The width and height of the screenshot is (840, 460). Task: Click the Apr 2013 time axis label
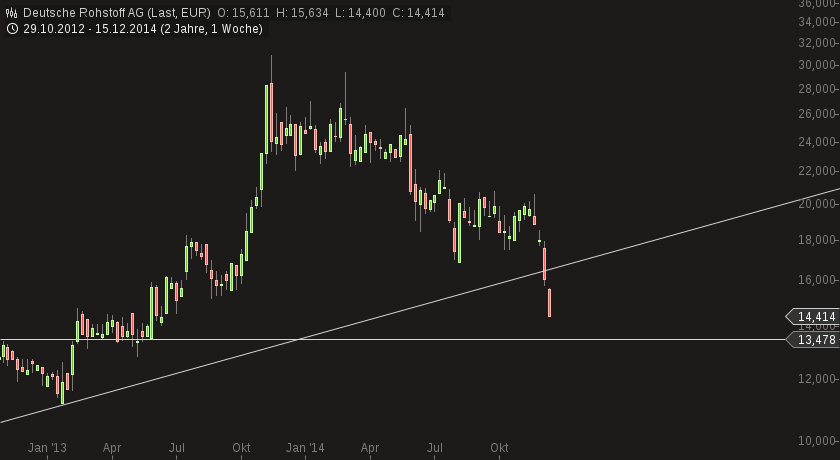[x=112, y=448]
